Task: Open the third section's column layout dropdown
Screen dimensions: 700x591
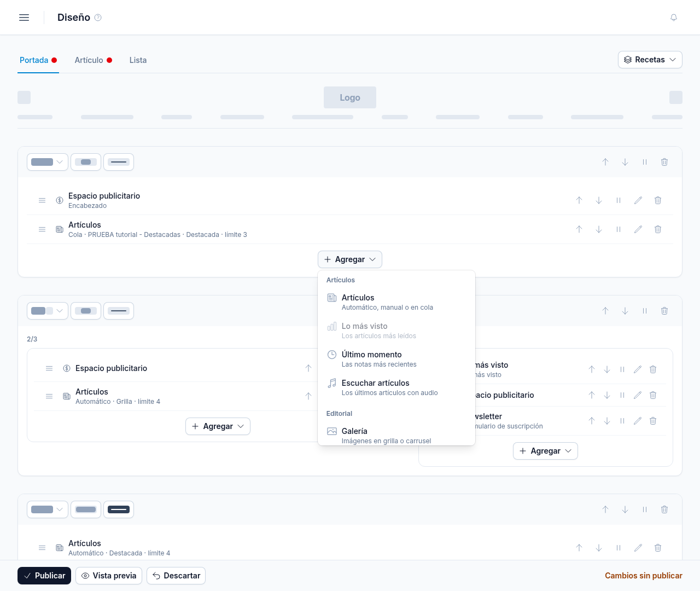Action: coord(48,509)
